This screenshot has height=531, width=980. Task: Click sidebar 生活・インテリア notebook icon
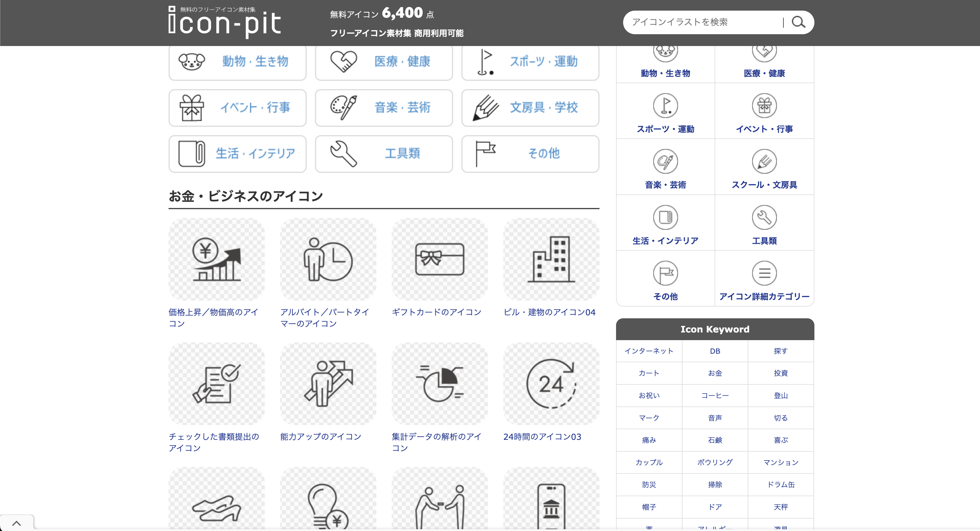(665, 217)
